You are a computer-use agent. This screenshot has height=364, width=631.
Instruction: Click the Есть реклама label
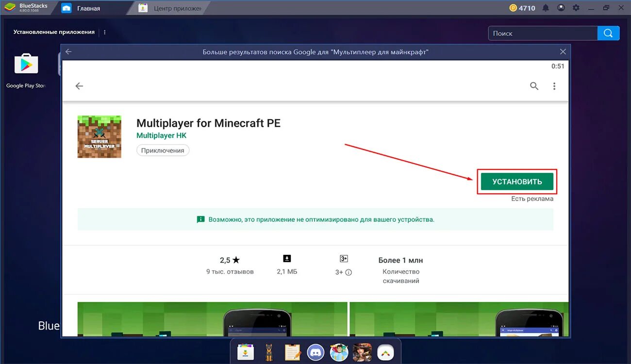click(x=532, y=199)
